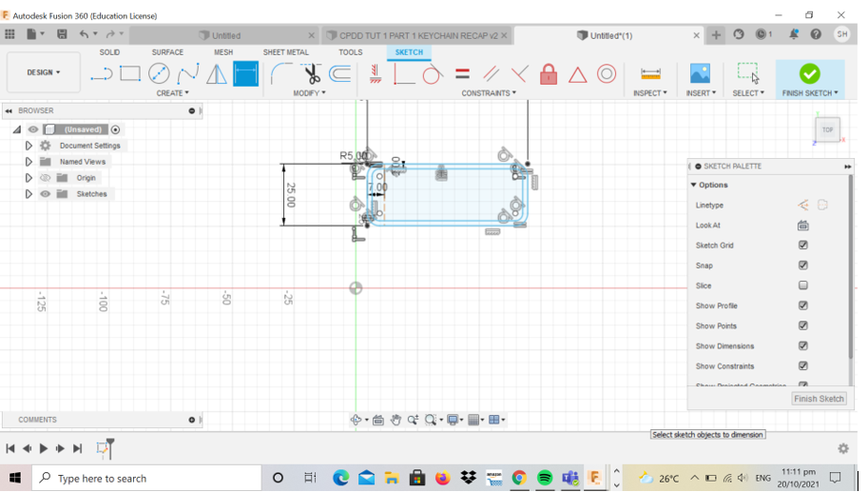Click the green FINISH SKETCH checkmark
Image resolution: width=868 pixels, height=492 pixels.
[x=809, y=73]
